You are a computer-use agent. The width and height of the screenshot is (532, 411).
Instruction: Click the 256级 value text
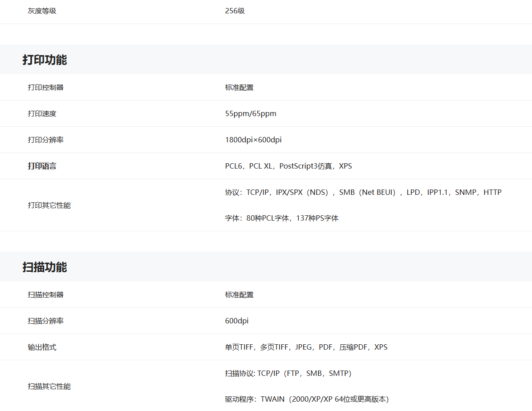point(235,11)
